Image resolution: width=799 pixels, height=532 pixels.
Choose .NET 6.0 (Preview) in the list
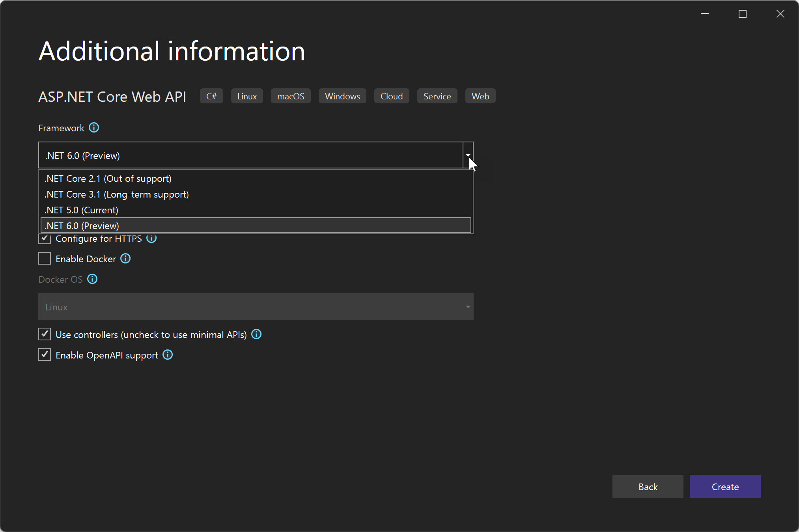tap(256, 226)
